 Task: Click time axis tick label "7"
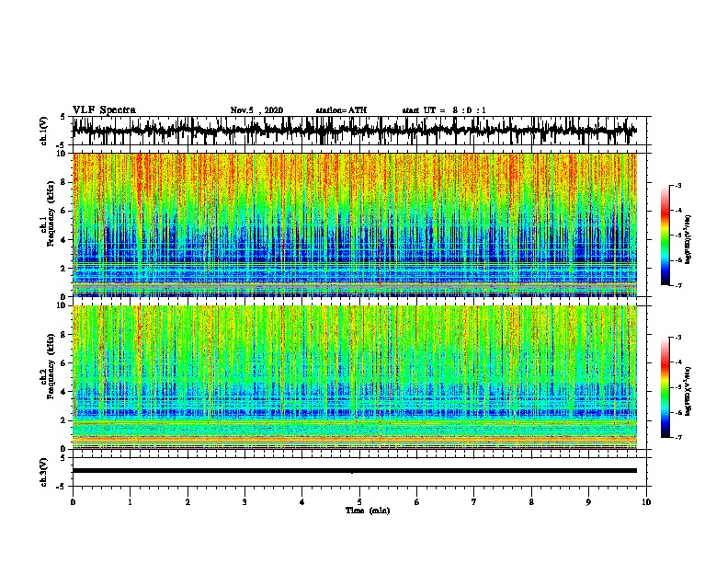pyautogui.click(x=474, y=501)
